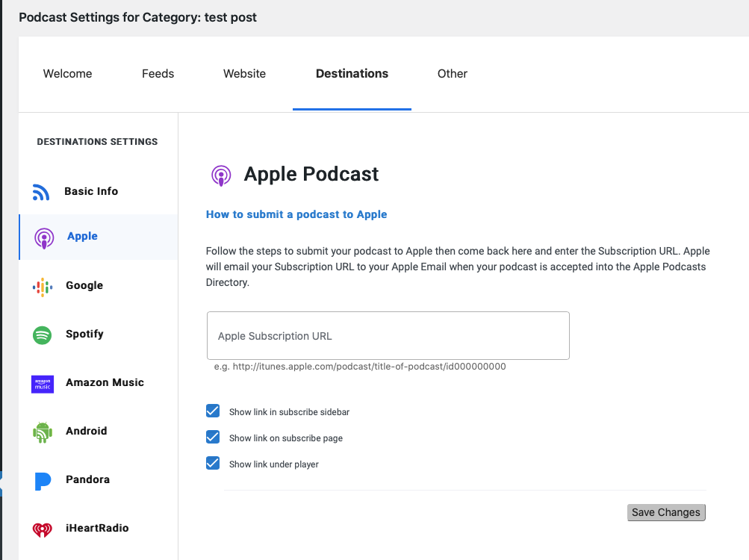749x560 pixels.
Task: Open Amazon Music destination label
Action: 105,382
